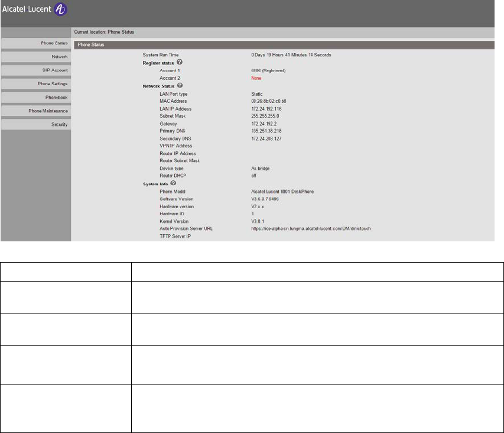Select Gateway value 172.24.192.2
The width and height of the screenshot is (504, 433).
(x=264, y=124)
